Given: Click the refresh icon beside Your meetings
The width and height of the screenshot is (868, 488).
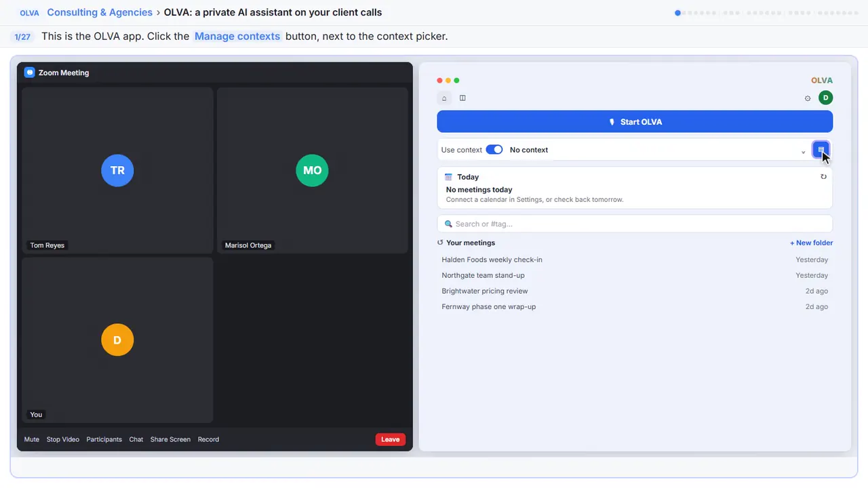Looking at the screenshot, I should tap(440, 243).
